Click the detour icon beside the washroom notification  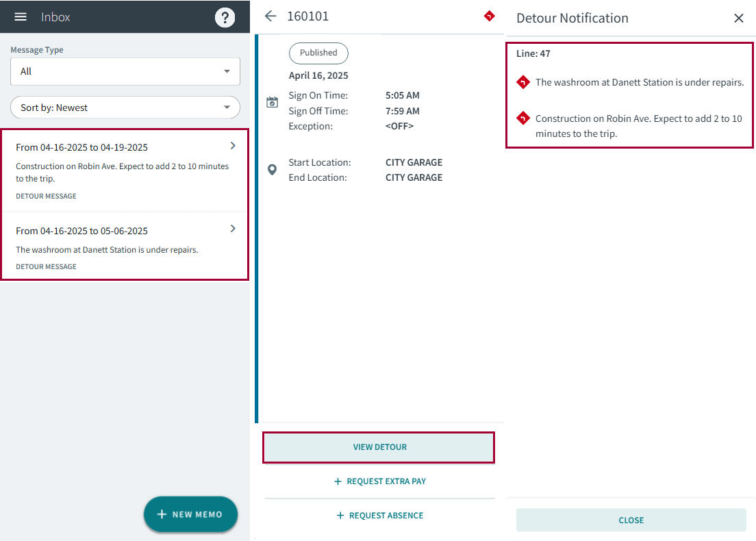coord(522,82)
